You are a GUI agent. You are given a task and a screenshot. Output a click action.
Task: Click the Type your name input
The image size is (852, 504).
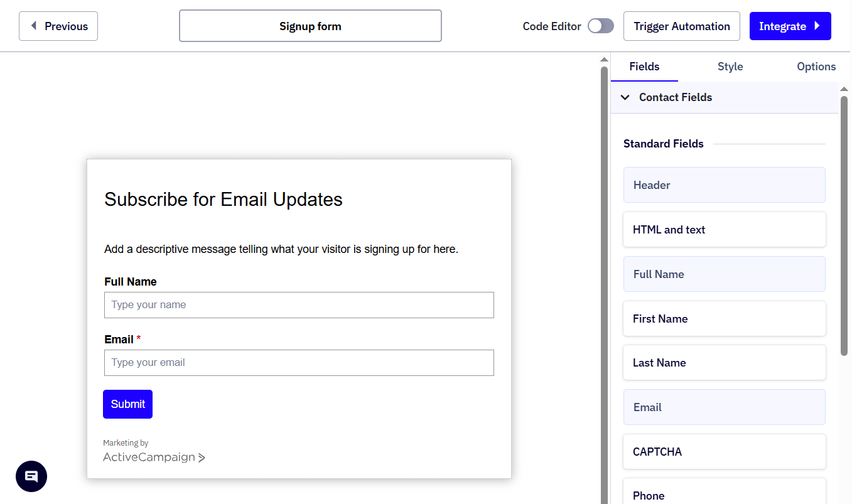[299, 305]
